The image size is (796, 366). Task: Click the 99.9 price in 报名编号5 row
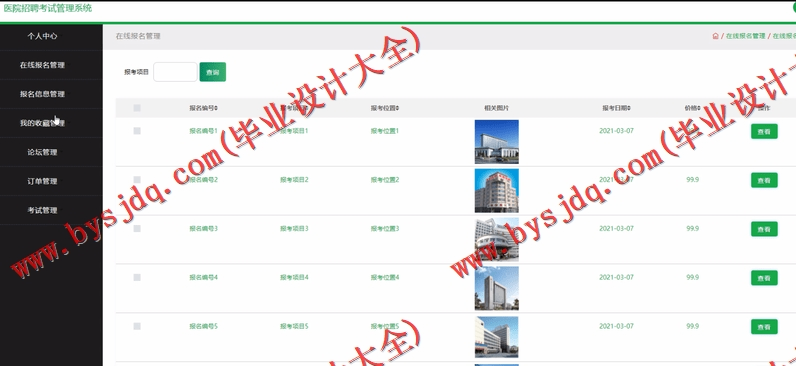pyautogui.click(x=692, y=326)
